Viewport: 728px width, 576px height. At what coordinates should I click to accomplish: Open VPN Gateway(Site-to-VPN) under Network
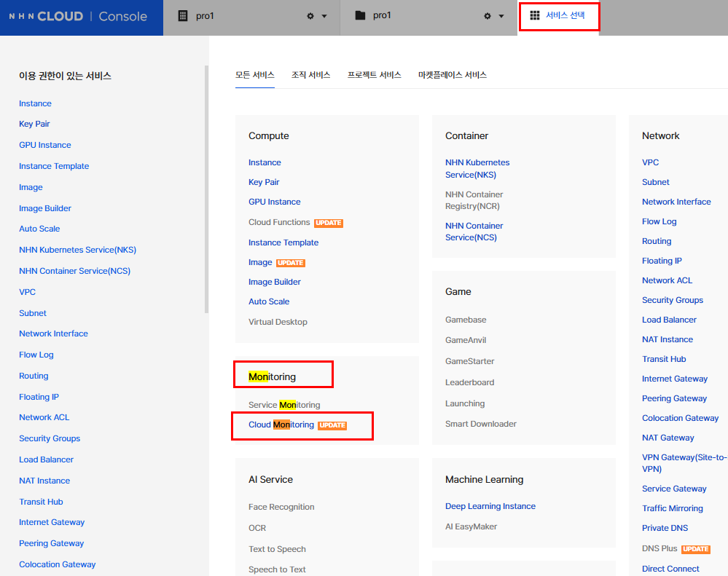click(x=684, y=463)
